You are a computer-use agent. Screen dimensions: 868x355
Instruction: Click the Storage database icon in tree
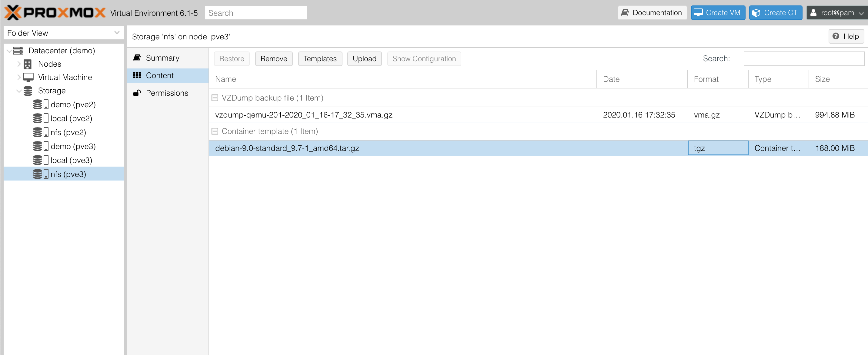[x=28, y=91]
